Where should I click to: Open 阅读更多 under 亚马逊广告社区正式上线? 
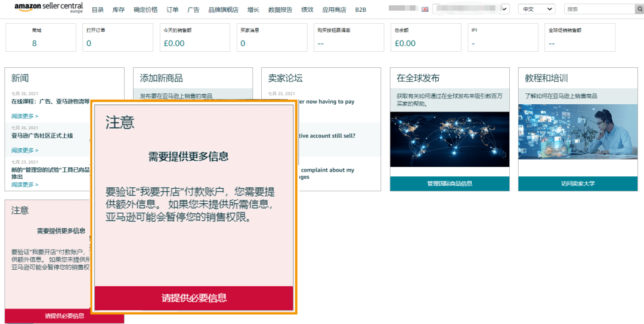click(x=24, y=150)
